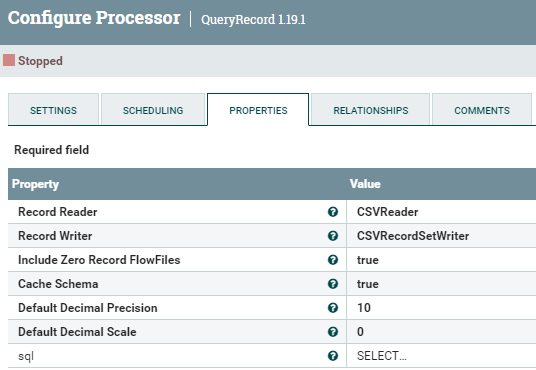Open help icon for Record Reader
Screen dimensions: 536x370
333,212
